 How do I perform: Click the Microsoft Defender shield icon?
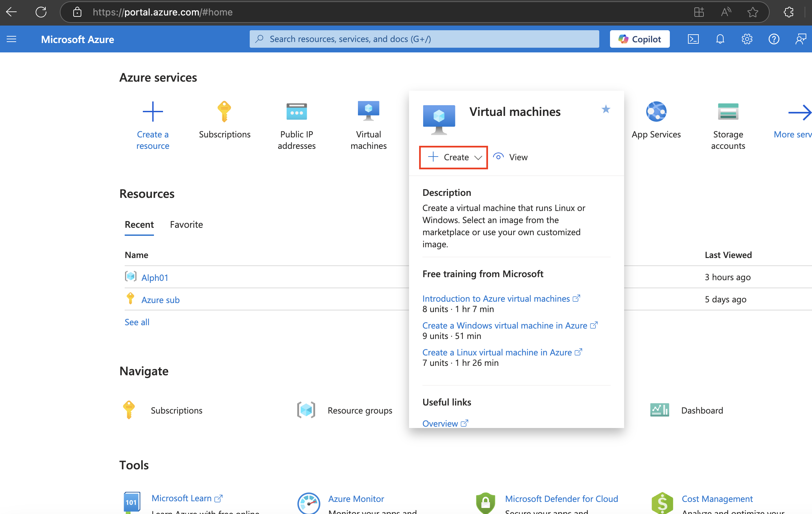tap(485, 503)
